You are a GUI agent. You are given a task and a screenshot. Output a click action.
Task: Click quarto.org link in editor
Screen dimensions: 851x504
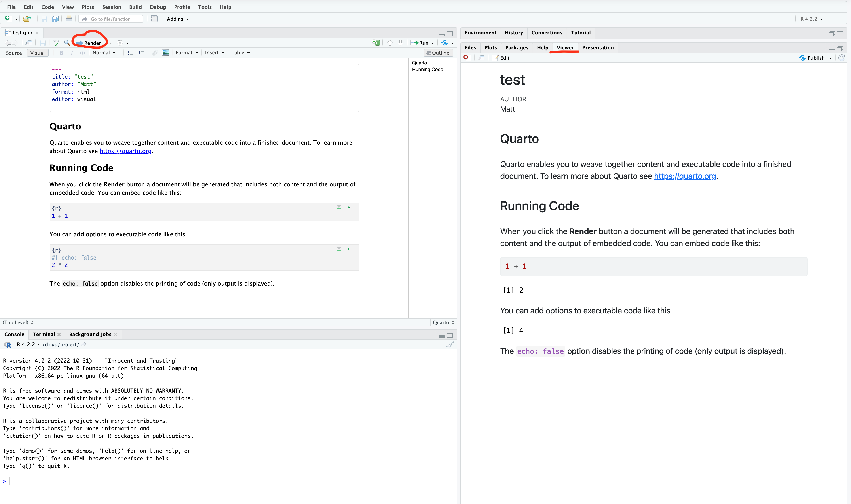125,151
